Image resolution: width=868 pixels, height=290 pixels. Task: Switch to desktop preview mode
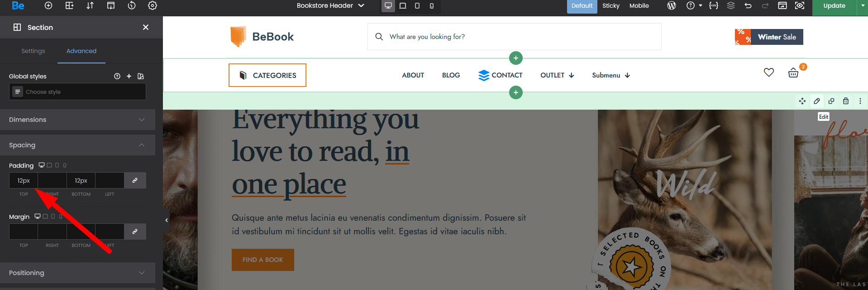point(388,5)
